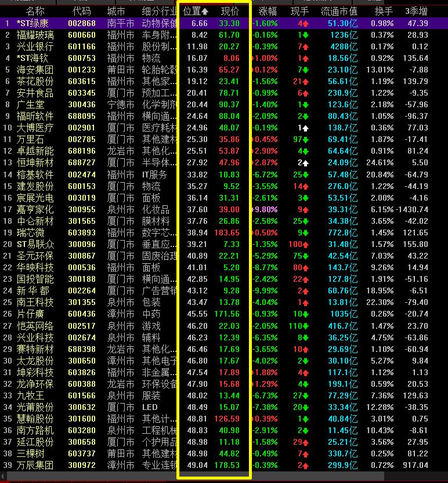Click the 名称 column header

(x=35, y=12)
